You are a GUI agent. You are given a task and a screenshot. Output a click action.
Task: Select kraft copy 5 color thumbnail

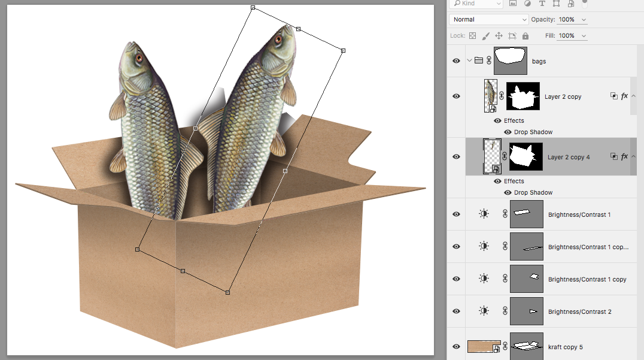coord(484,346)
